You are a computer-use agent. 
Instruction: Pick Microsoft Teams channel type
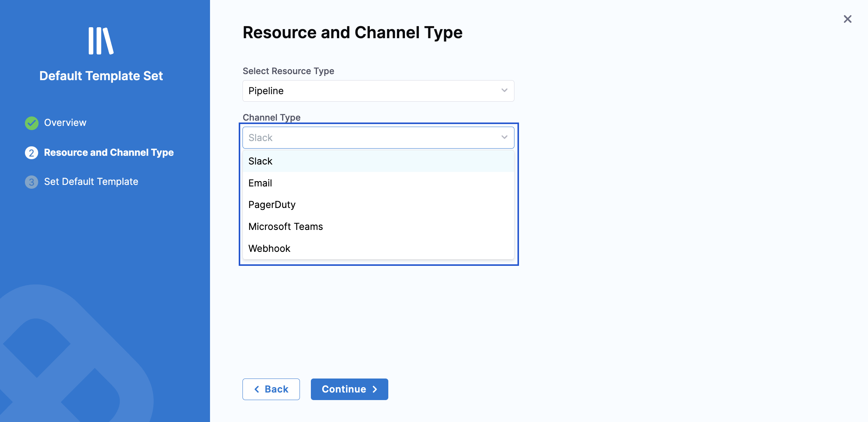pyautogui.click(x=286, y=227)
